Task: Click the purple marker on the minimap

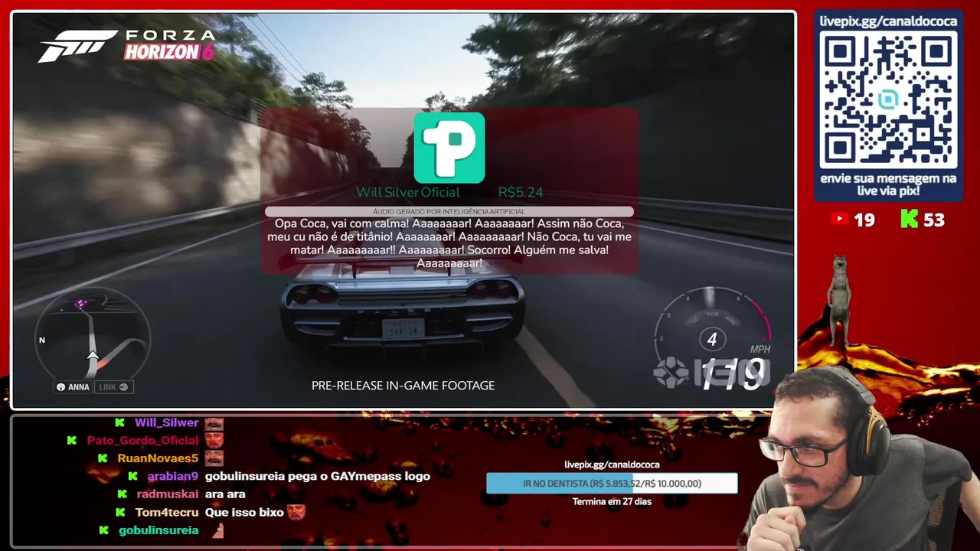Action: click(81, 304)
